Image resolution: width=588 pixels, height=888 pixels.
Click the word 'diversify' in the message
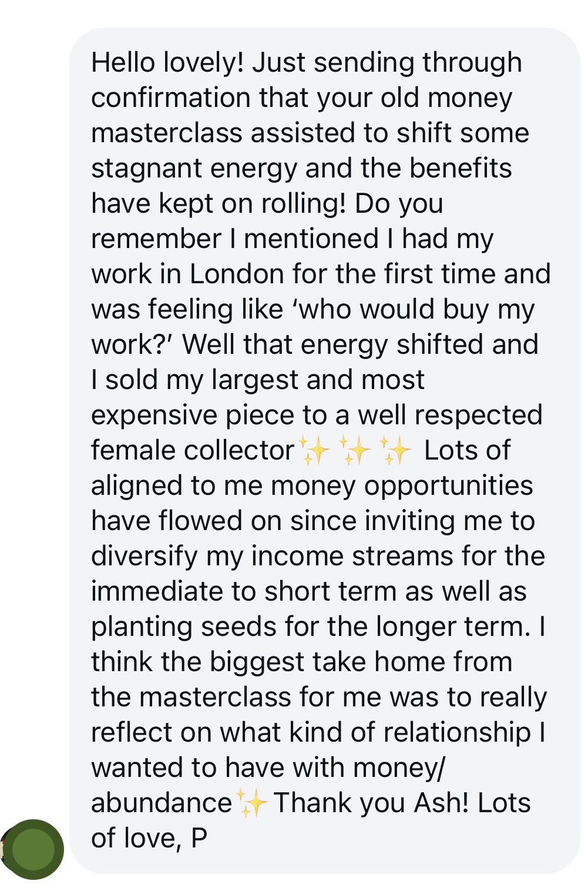pos(145,557)
